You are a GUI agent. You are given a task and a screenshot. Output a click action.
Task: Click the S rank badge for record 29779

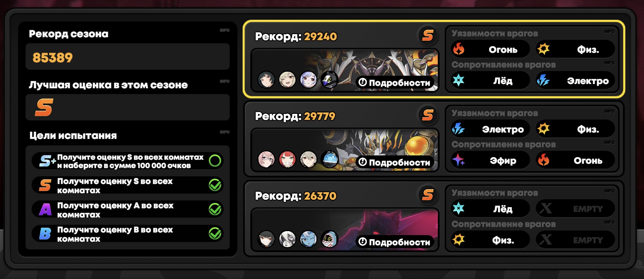(x=428, y=115)
